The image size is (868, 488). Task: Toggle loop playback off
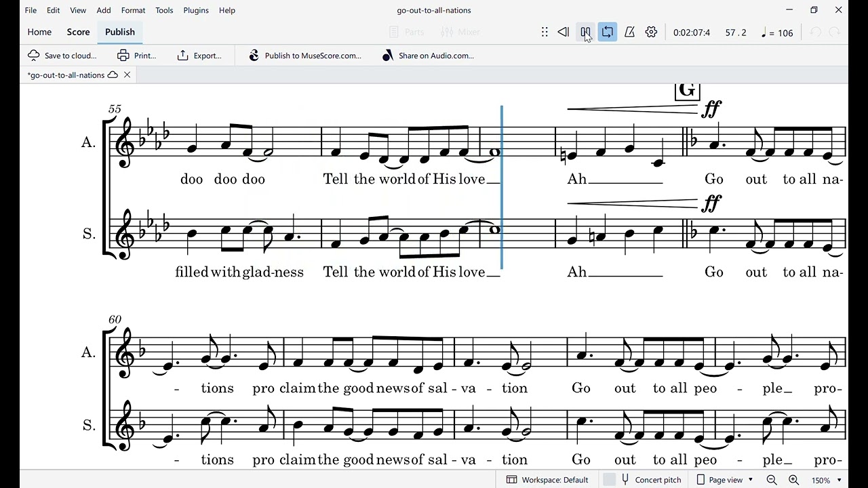coord(608,32)
